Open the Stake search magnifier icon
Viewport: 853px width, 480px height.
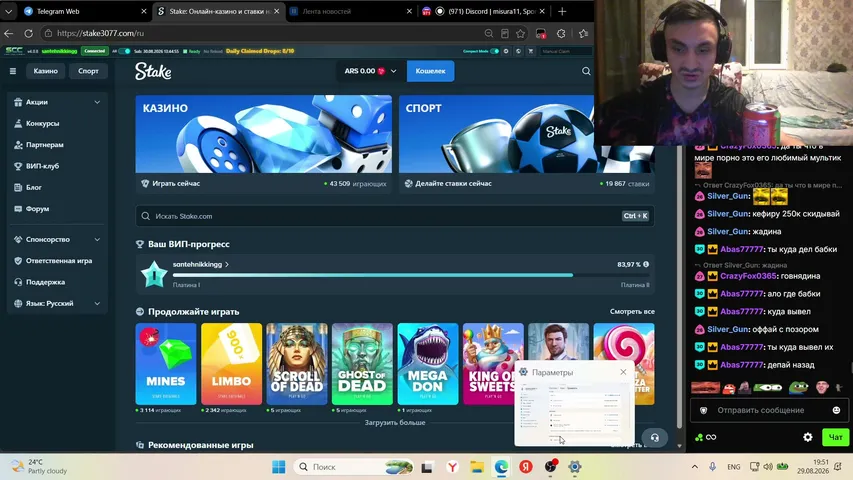586,71
